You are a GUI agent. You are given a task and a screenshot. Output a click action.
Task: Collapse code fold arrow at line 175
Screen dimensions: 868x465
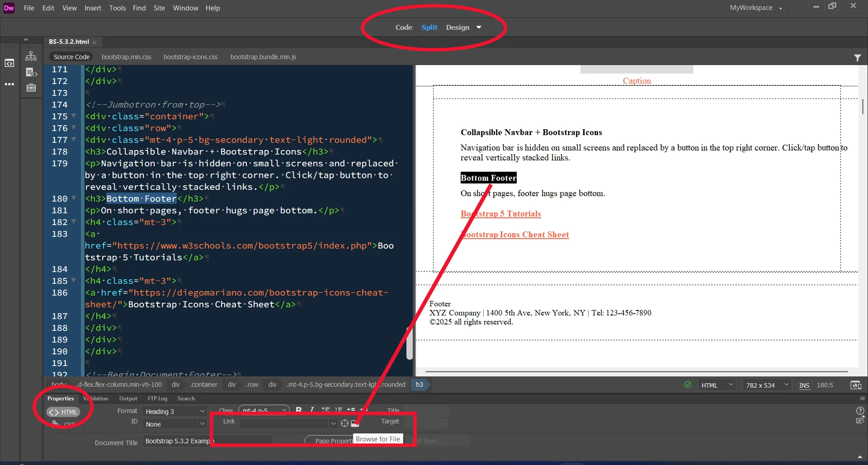74,116
